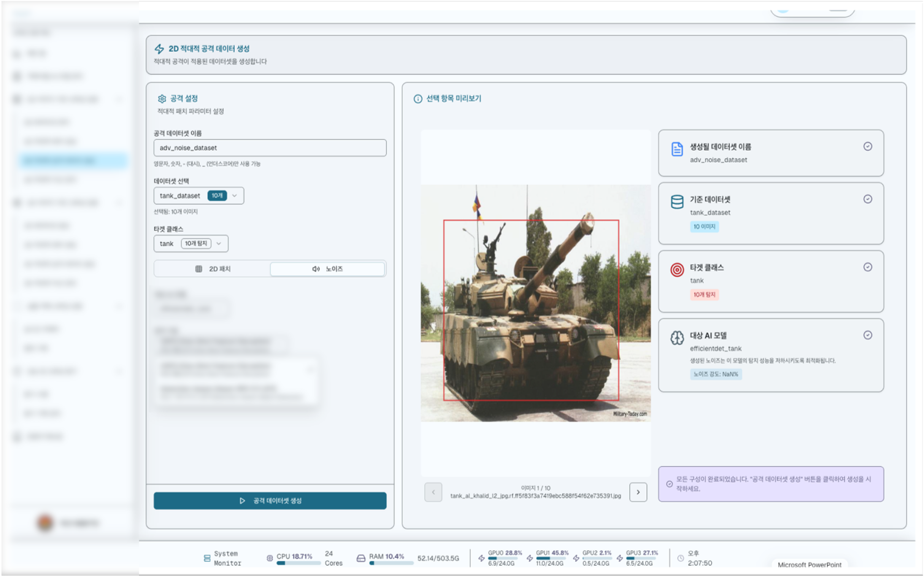The width and height of the screenshot is (924, 576).
Task: Open the tank target class dropdown
Action: pos(191,243)
